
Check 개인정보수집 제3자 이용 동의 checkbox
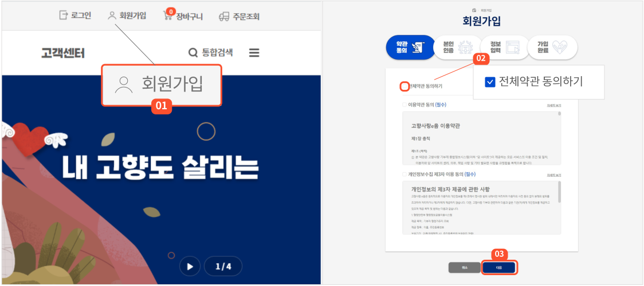tap(405, 174)
